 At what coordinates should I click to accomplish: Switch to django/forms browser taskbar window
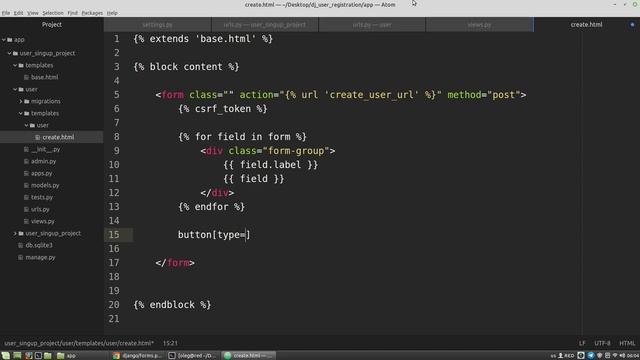pyautogui.click(x=138, y=356)
